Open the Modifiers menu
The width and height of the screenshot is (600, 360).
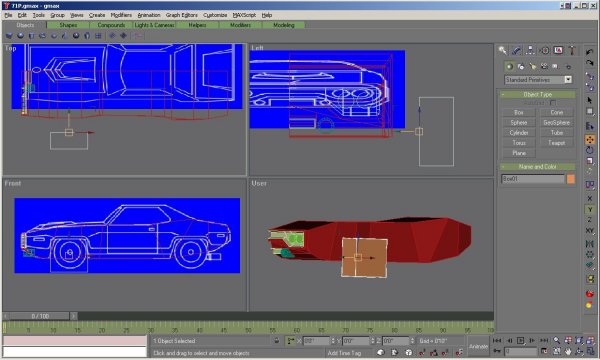point(121,15)
